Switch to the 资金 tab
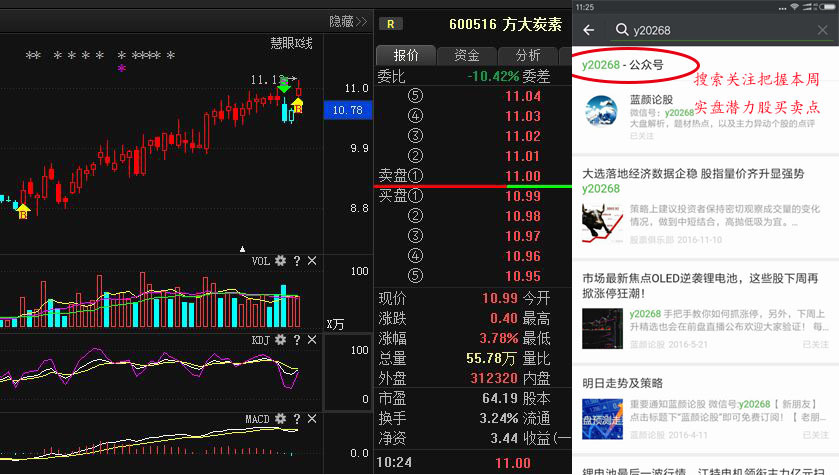Image resolution: width=839 pixels, height=475 pixels. pyautogui.click(x=467, y=55)
